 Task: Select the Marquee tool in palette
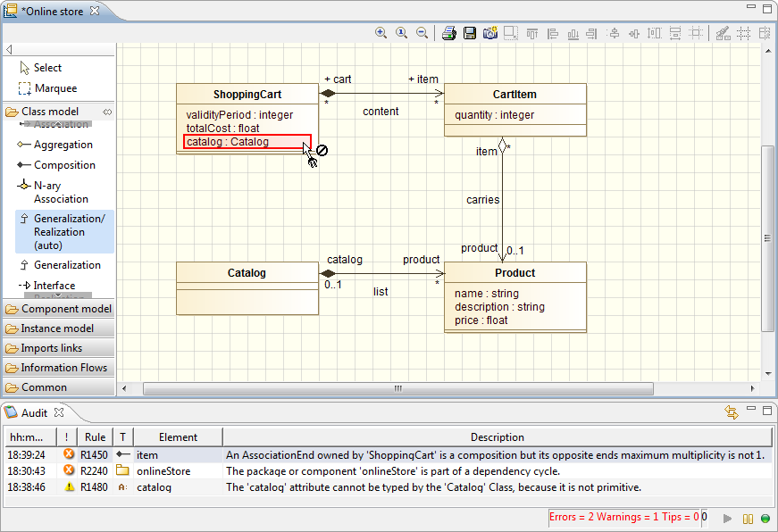[54, 88]
